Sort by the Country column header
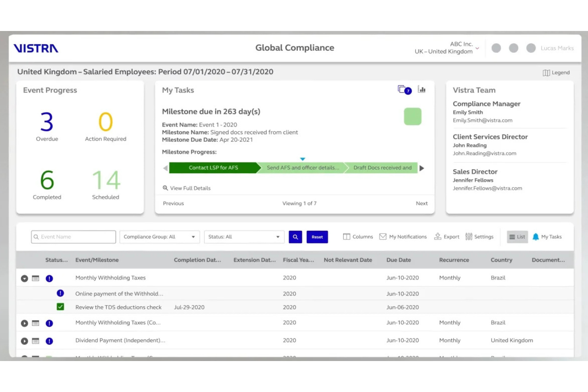The image size is (588, 392). coord(501,260)
